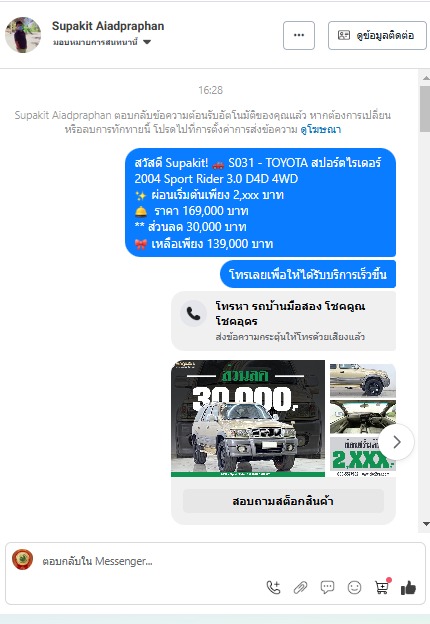Screen dimensions: 430x624
Task: Attach a file with the paperclip icon
Action: click(x=300, y=587)
